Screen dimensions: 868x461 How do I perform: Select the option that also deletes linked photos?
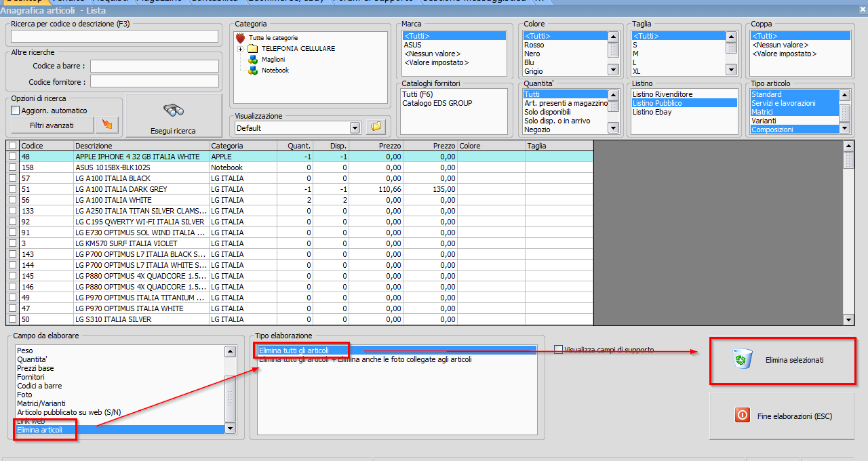[397, 359]
